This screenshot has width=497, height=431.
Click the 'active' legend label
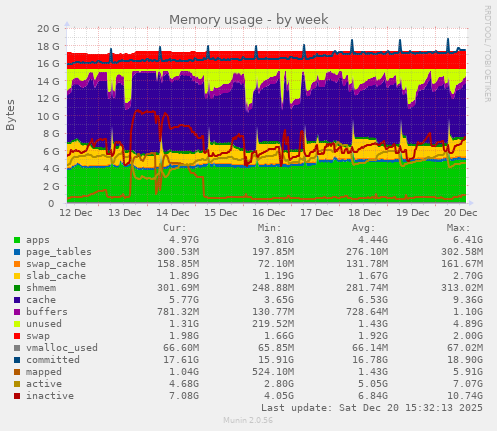(44, 384)
